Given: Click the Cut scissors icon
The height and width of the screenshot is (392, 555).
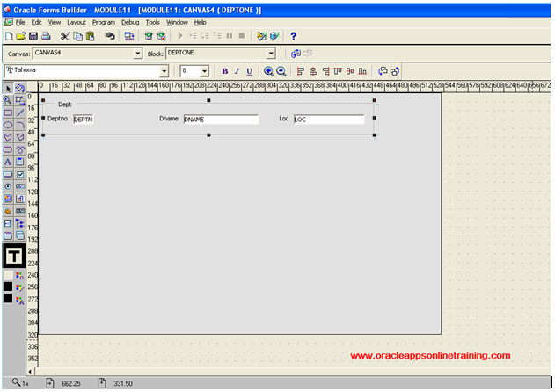Looking at the screenshot, I should point(65,36).
